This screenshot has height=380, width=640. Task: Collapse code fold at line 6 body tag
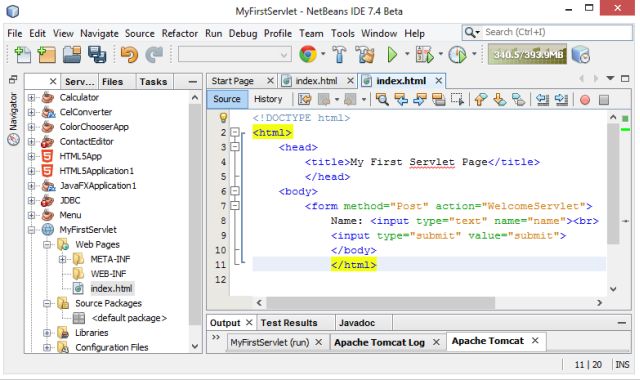235,191
